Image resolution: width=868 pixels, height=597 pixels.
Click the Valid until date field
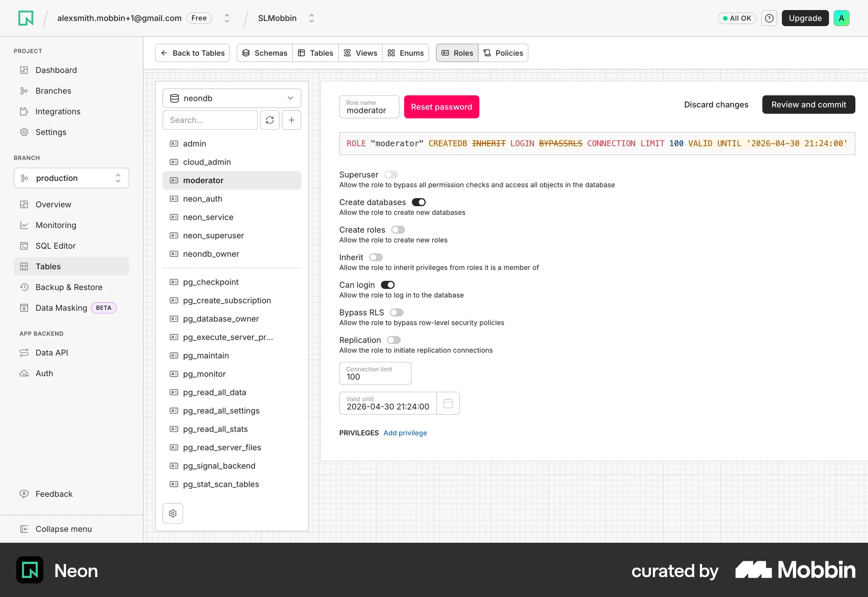point(388,403)
